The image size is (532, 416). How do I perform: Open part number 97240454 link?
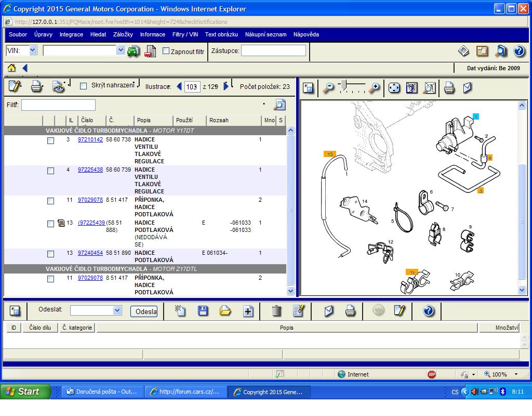point(90,253)
